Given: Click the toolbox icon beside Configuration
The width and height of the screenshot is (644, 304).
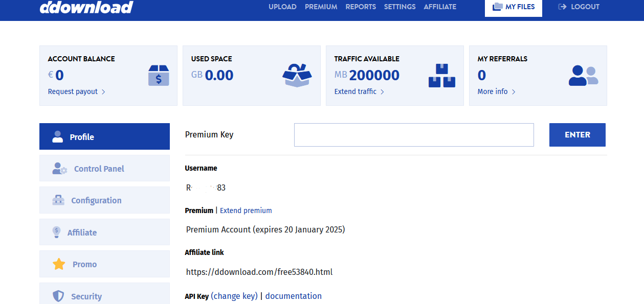Looking at the screenshot, I should point(58,200).
